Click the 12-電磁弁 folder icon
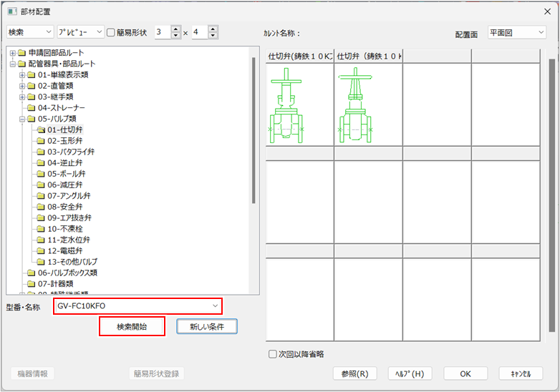 tap(41, 251)
